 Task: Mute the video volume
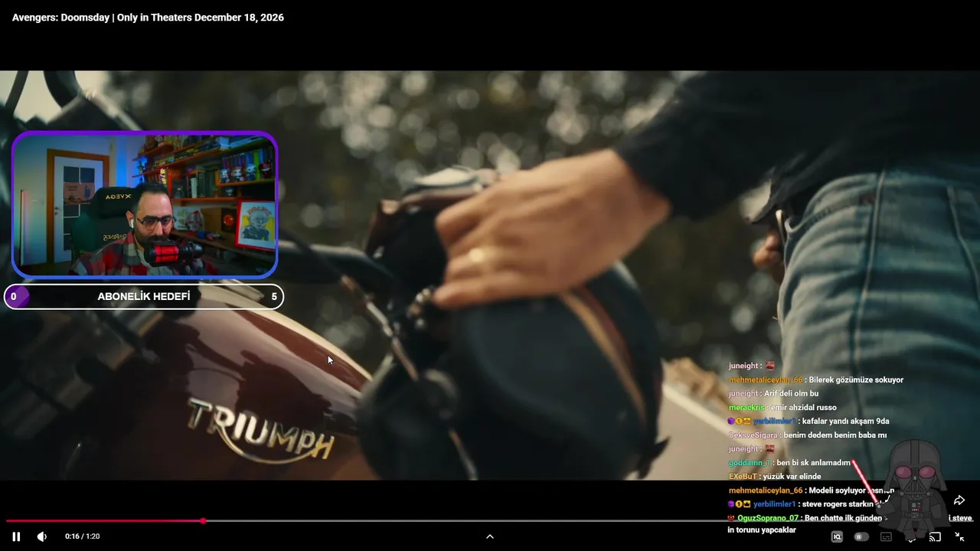click(42, 536)
